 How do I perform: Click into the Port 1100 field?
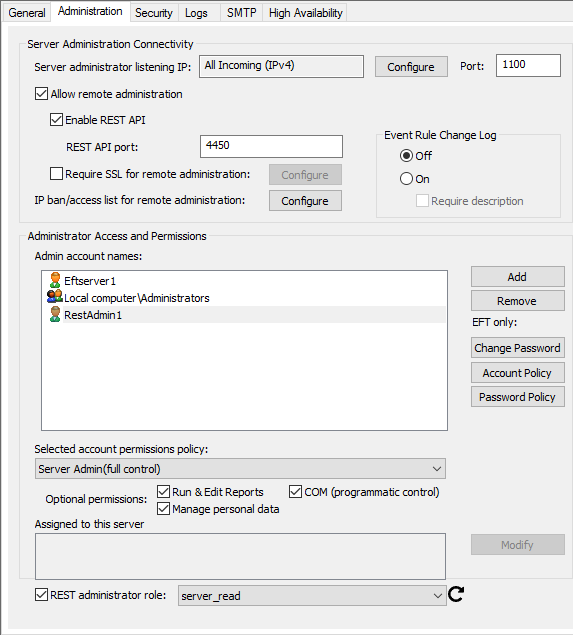[x=528, y=65]
